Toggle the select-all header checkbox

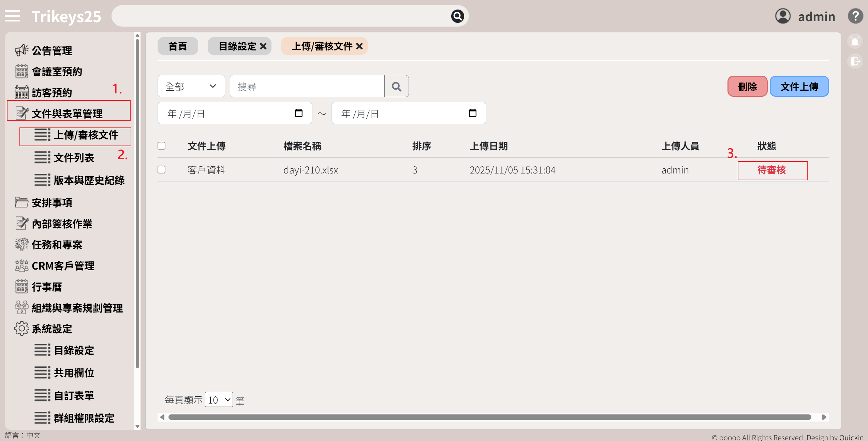[162, 146]
